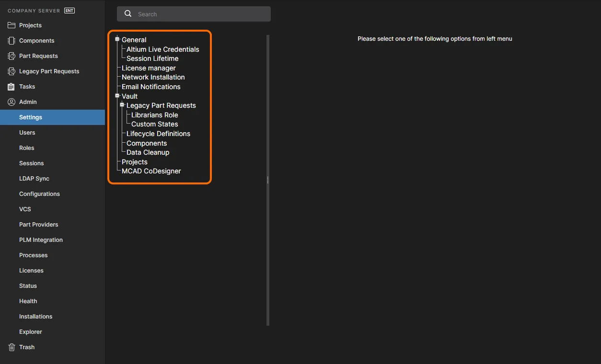Click the Admin section label

(x=28, y=102)
